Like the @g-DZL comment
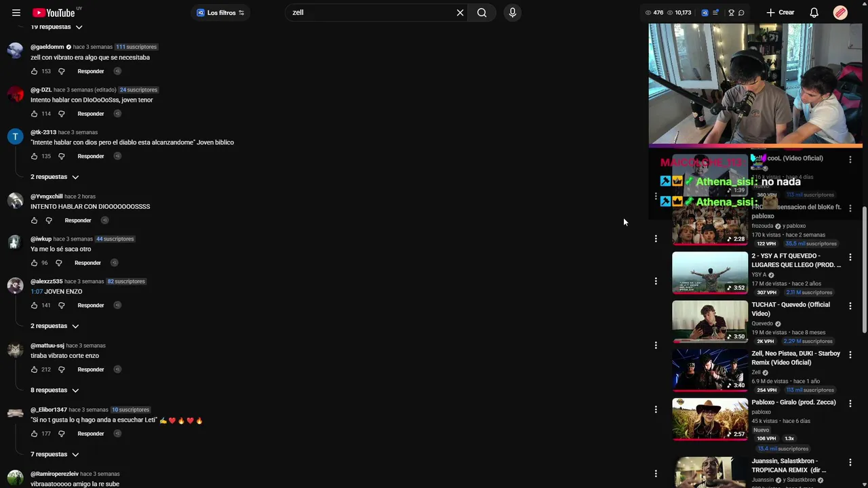 click(x=34, y=114)
